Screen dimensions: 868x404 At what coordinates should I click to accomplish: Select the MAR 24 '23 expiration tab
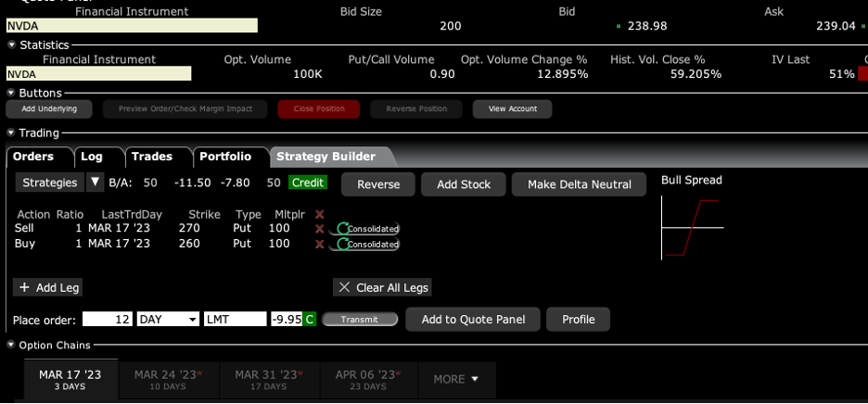tap(168, 380)
